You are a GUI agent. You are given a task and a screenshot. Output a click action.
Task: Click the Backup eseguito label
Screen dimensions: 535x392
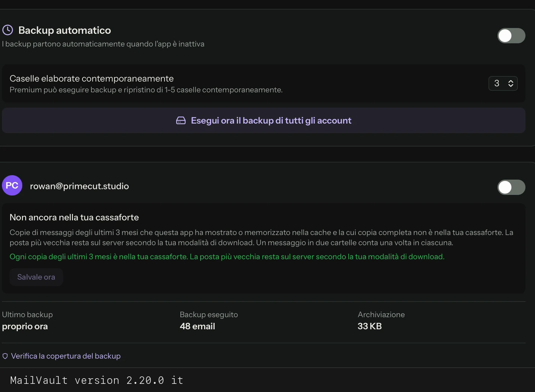pos(209,314)
